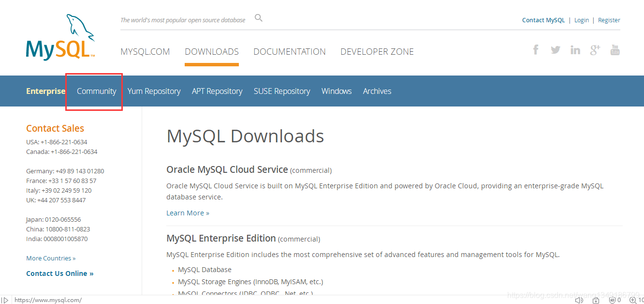
Task: Click the Contact Sales heading
Action: pos(55,128)
